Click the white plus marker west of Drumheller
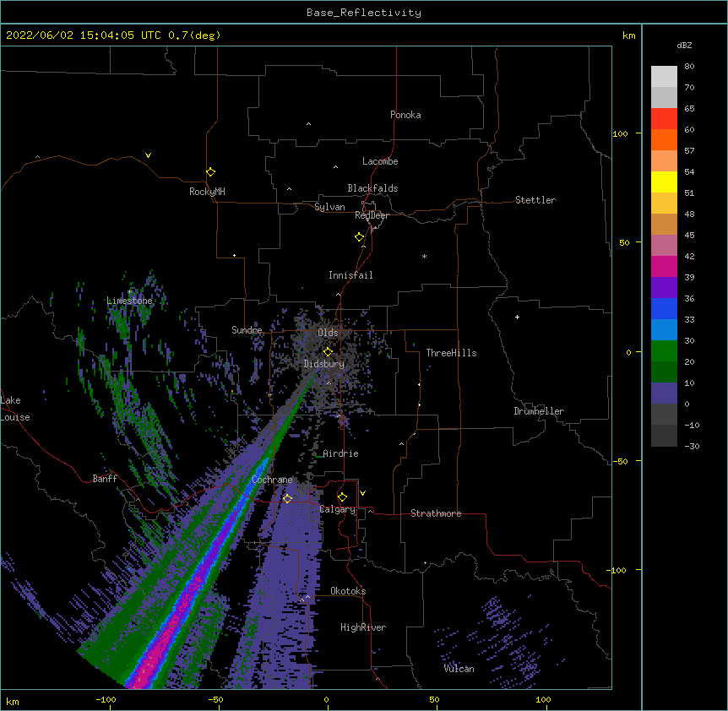Image resolution: width=728 pixels, height=711 pixels. (x=517, y=317)
